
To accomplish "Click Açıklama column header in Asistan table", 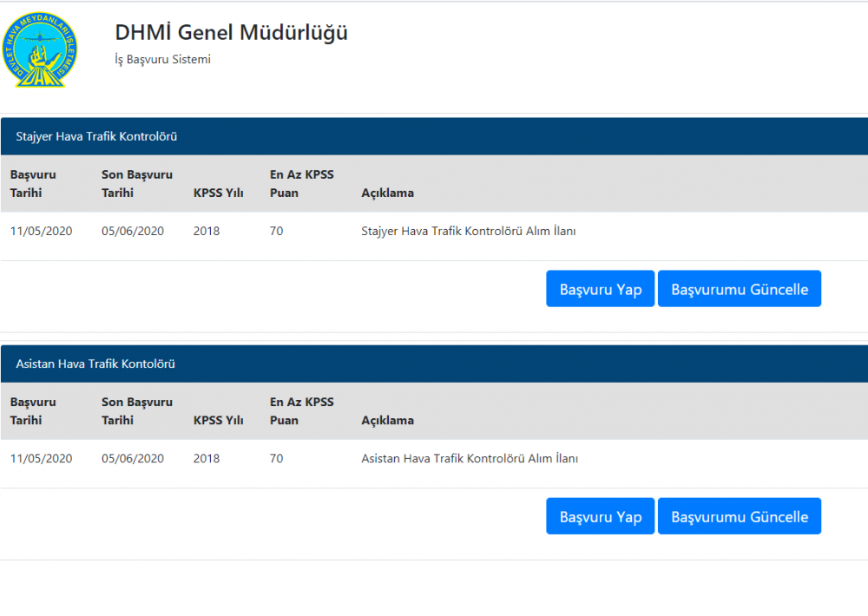I will pos(387,421).
